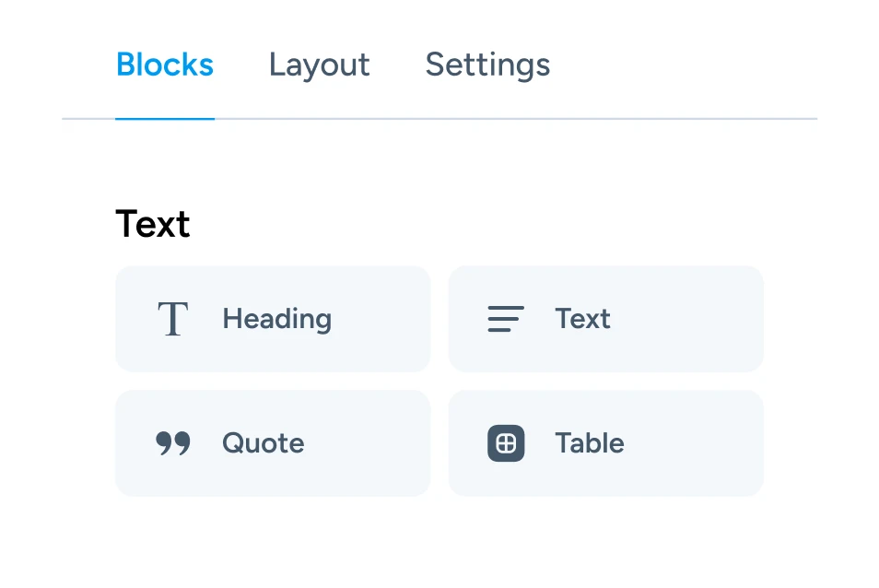
Task: Click the quotation marks icon
Action: pos(173,443)
